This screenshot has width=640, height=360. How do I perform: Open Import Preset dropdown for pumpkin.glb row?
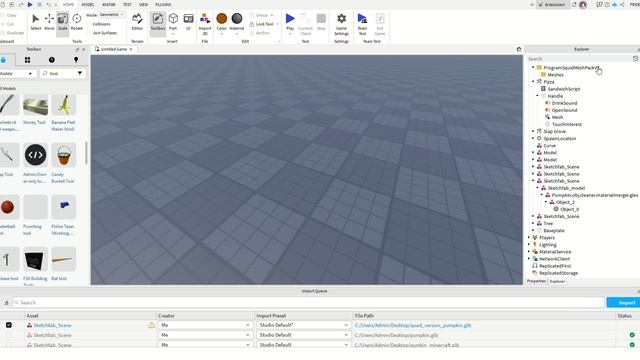click(x=303, y=335)
